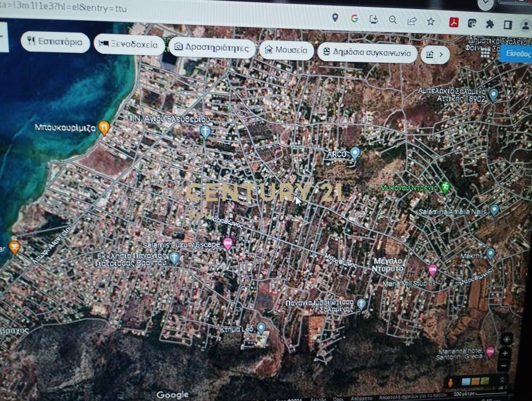Click the Adobe Acrobat extension icon
The height and width of the screenshot is (401, 532).
[x=454, y=22]
